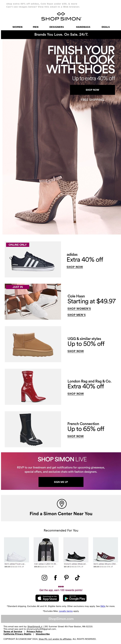Follow the Cole Haan SHOP WOMEN'S link
This screenshot has width=121, height=644.
point(79,309)
